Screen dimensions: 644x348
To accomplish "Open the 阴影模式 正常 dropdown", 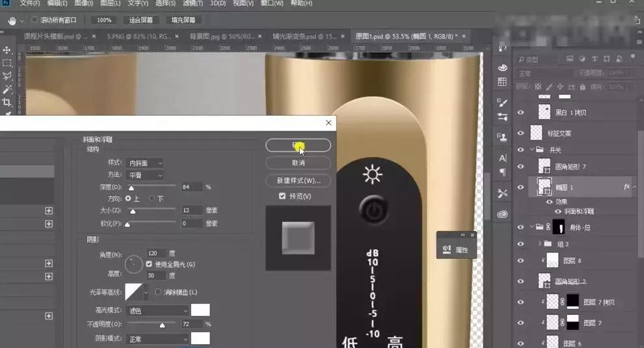I will click(x=157, y=339).
